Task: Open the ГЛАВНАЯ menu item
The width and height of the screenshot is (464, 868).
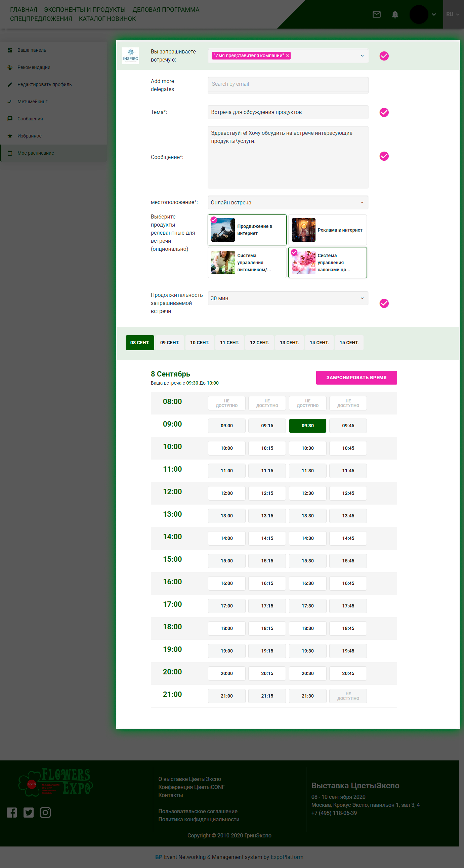Action: [24, 10]
